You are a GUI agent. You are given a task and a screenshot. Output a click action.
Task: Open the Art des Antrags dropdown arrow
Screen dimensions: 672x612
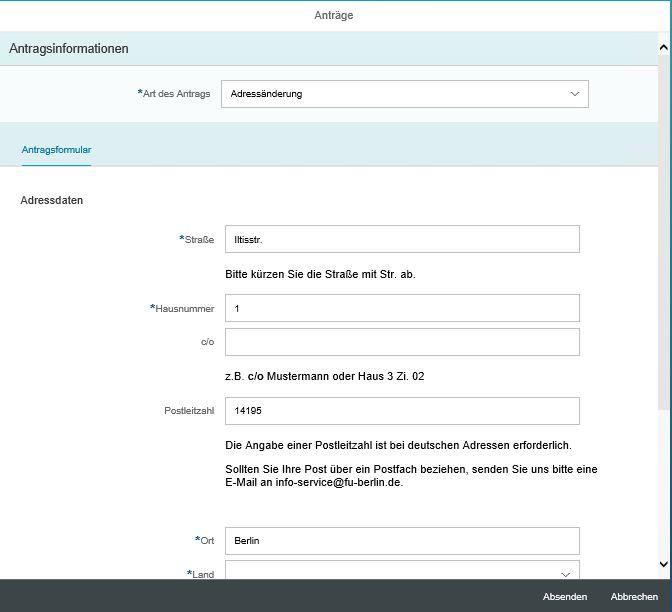coord(574,94)
